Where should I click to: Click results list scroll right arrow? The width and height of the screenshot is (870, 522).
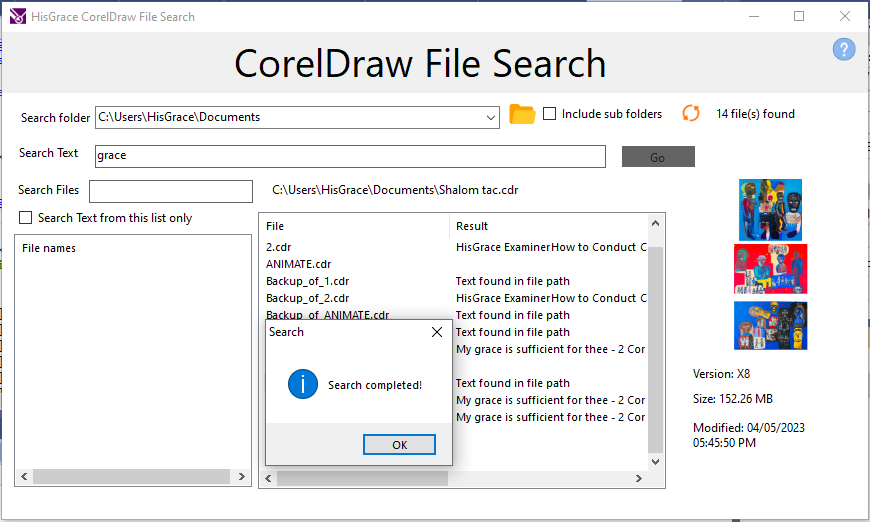639,478
